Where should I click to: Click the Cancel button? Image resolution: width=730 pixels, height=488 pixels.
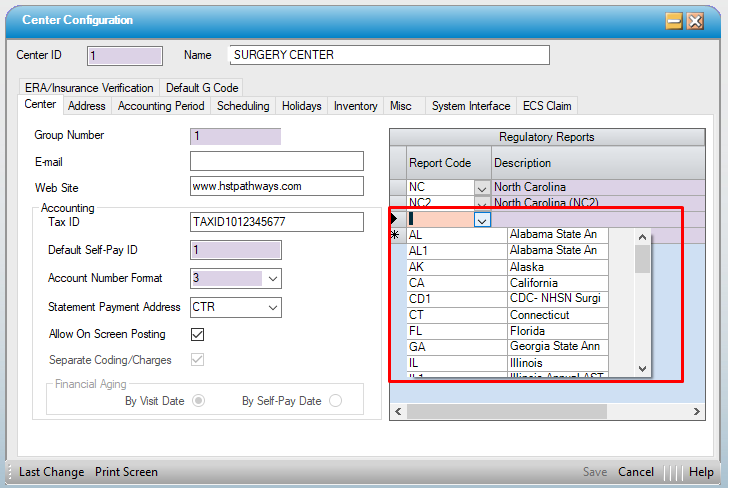click(x=635, y=472)
